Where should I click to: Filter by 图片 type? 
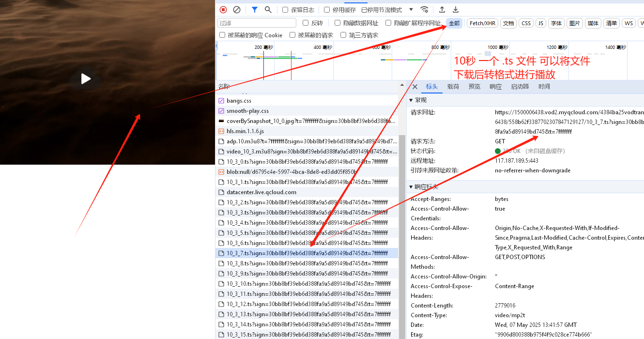tap(575, 23)
